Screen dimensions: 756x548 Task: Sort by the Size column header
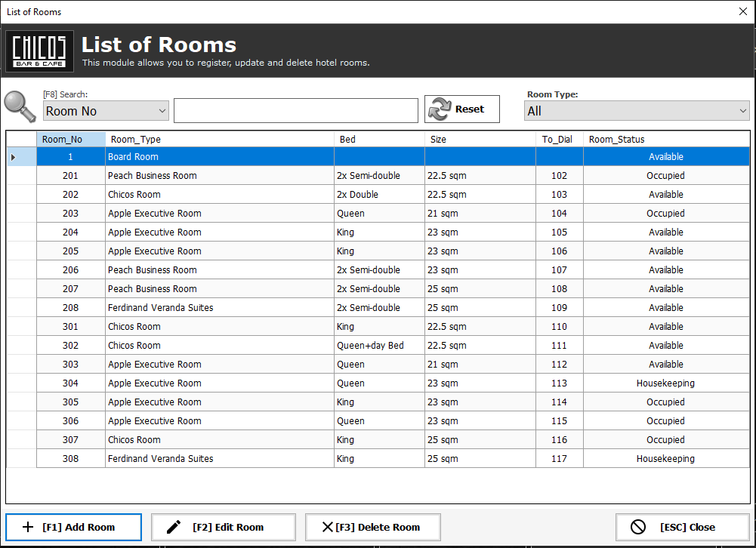(480, 140)
